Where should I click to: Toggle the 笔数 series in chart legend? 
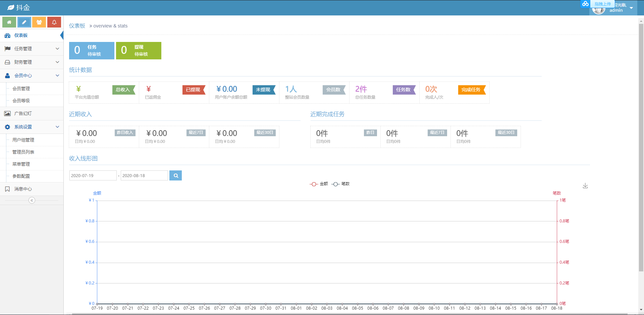pyautogui.click(x=340, y=184)
